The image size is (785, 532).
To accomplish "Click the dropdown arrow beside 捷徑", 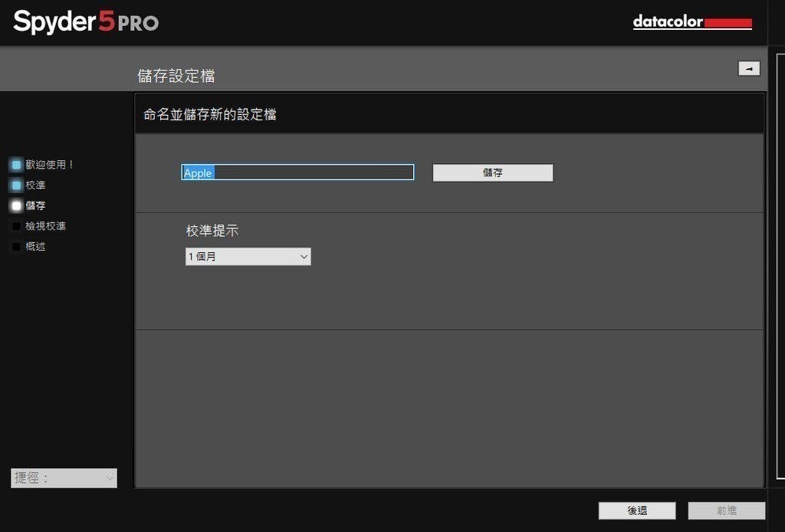I will (x=108, y=478).
